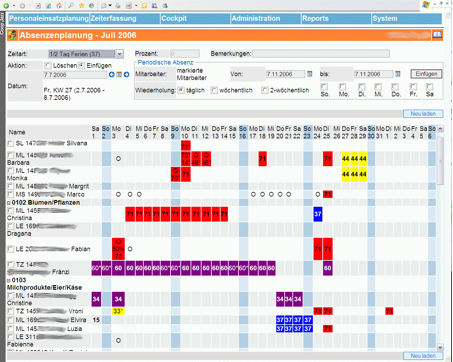Collapse the 0103 Milchprodukte/Eier/Käse group
Image resolution: width=453 pixels, height=362 pixels.
click(x=9, y=281)
